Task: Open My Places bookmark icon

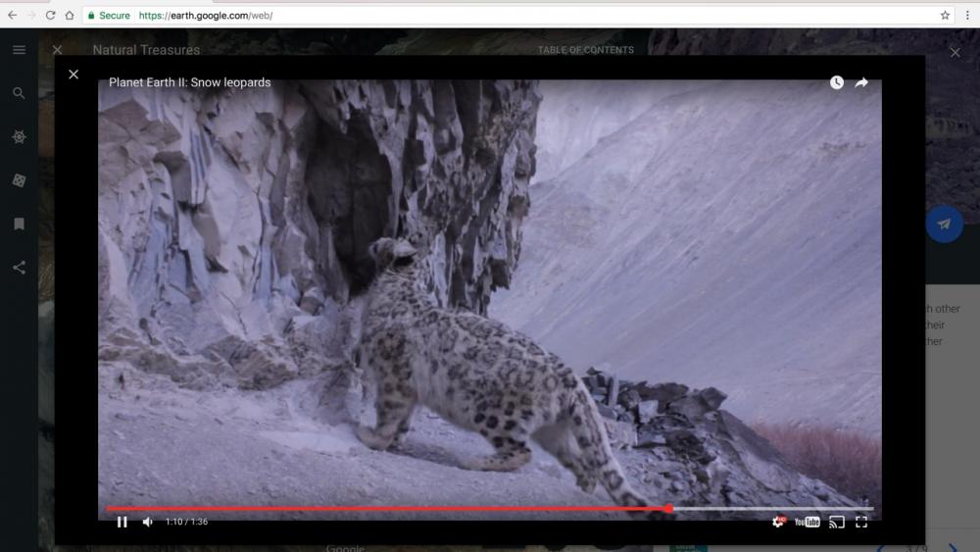Action: tap(19, 225)
